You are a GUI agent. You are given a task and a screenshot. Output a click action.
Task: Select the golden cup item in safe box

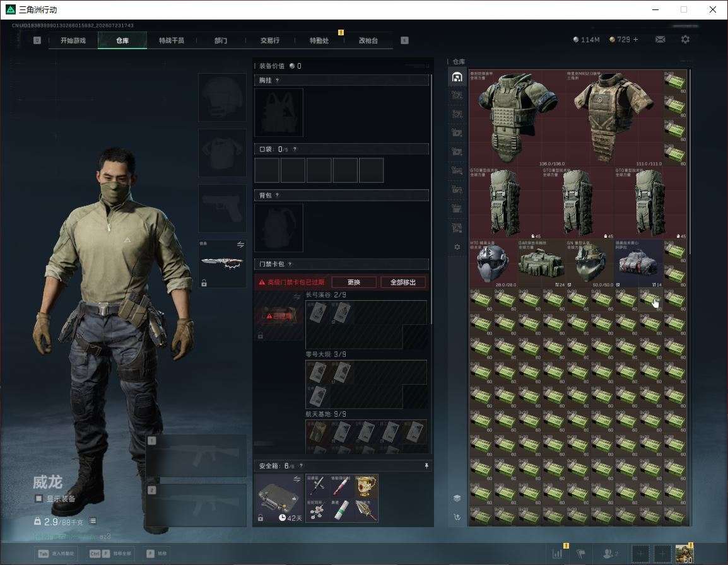pos(367,486)
